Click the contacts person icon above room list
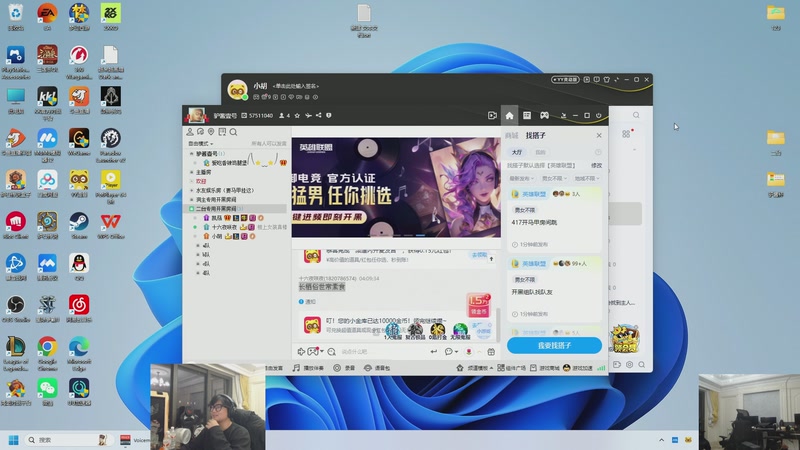The width and height of the screenshot is (800, 450). (190, 132)
